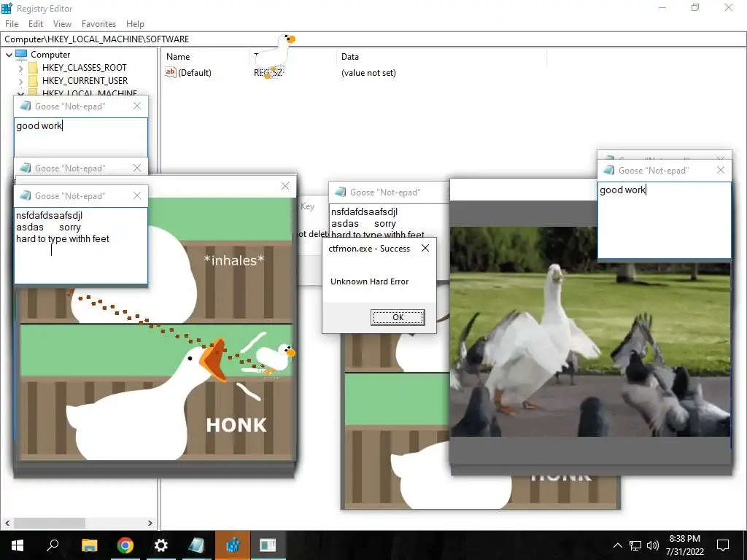Open the network status tray icon
Viewport: 747px width, 560px height.
[x=635, y=545]
